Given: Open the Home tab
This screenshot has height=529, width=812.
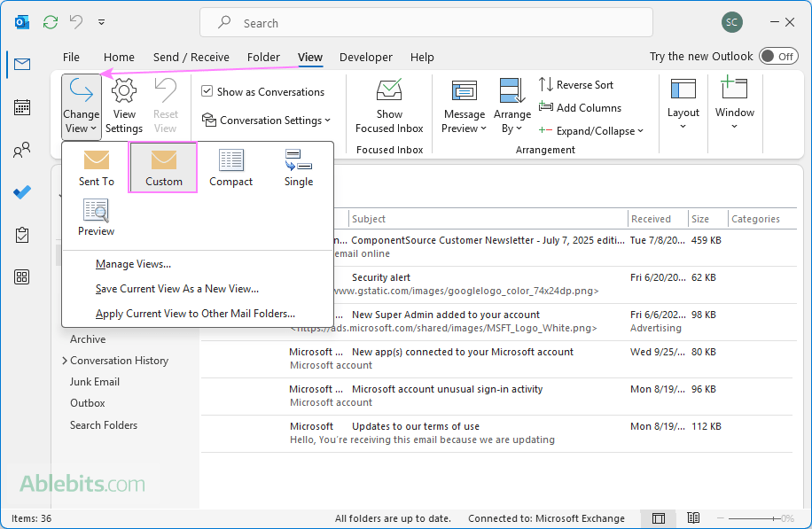Looking at the screenshot, I should coord(119,57).
